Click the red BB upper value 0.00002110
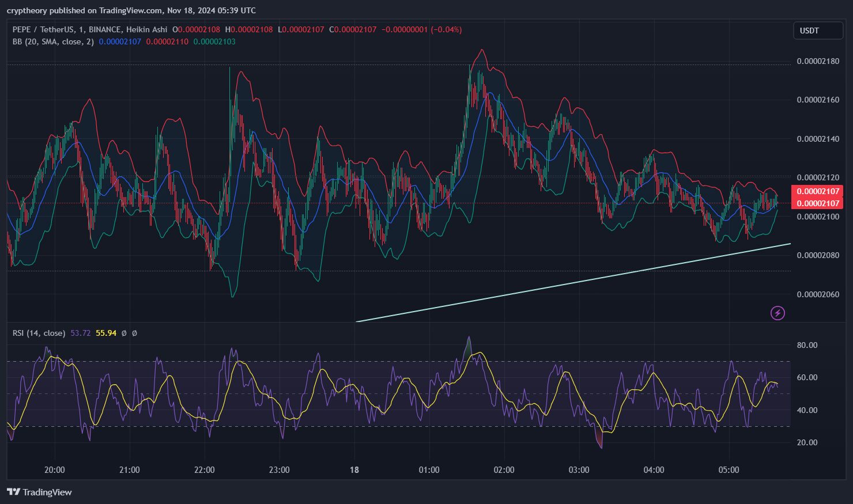This screenshot has height=504, width=853. (x=167, y=41)
